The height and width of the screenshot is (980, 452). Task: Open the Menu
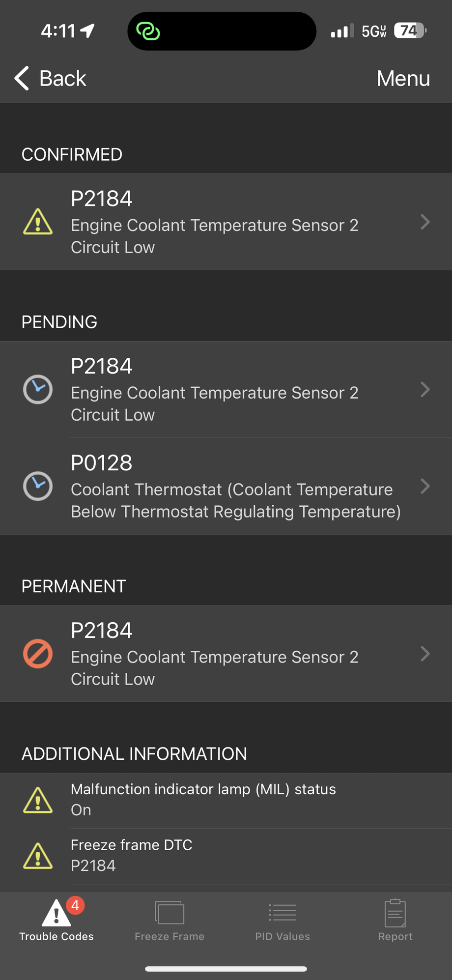tap(403, 79)
